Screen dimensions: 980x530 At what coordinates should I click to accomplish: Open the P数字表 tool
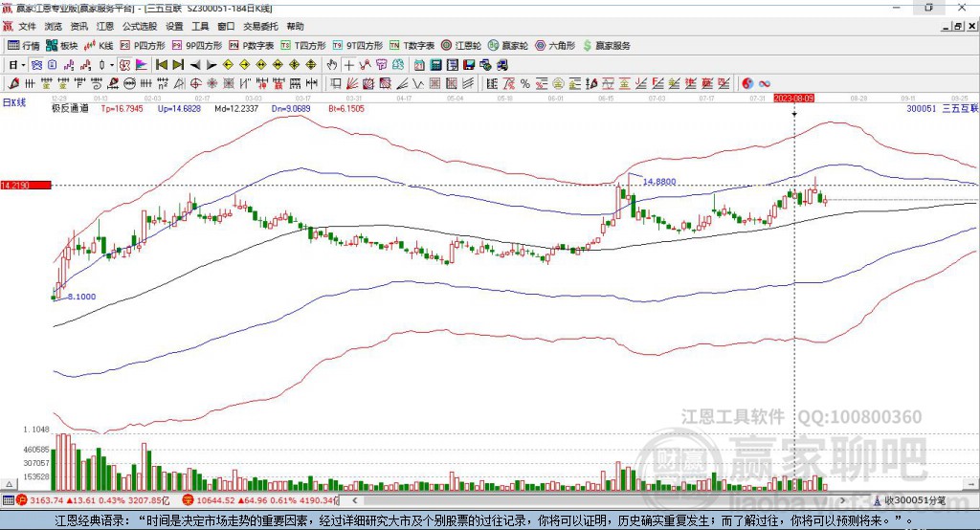click(x=252, y=46)
